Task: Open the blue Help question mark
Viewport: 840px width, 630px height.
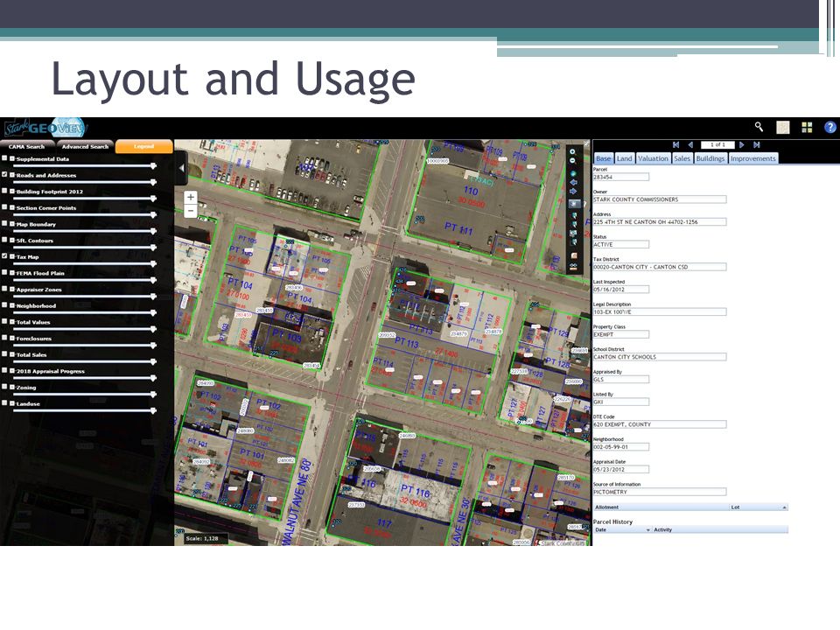Action: point(829,127)
